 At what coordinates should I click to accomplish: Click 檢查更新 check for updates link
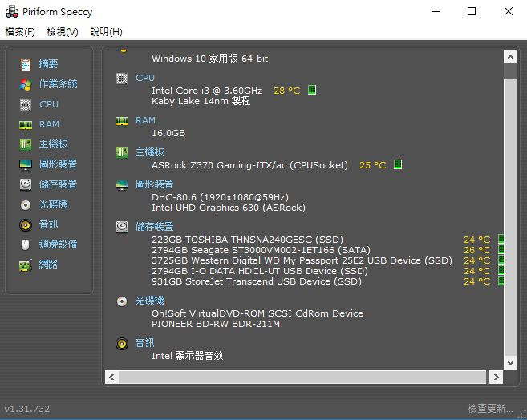490,409
